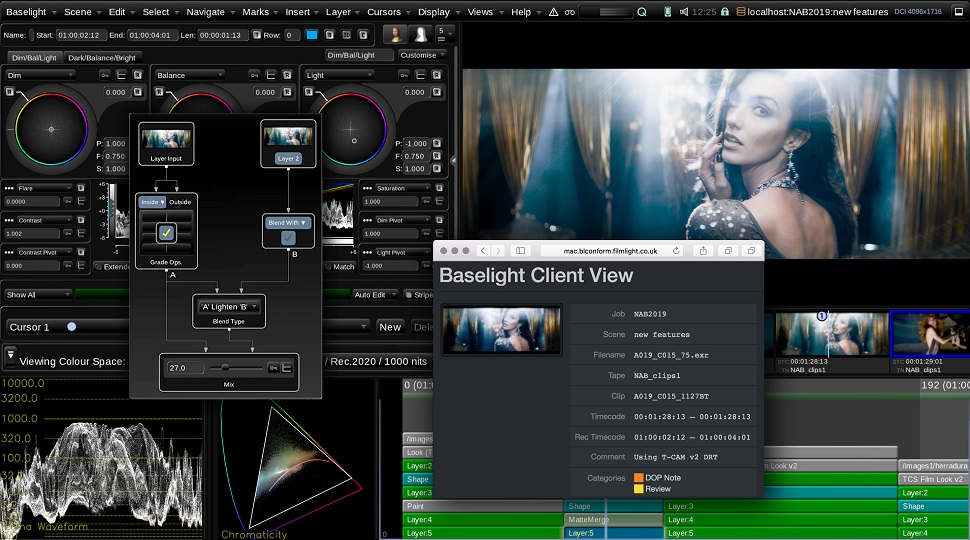Image resolution: width=970 pixels, height=540 pixels.
Task: Click the share icon in the Client View browser
Action: point(703,251)
